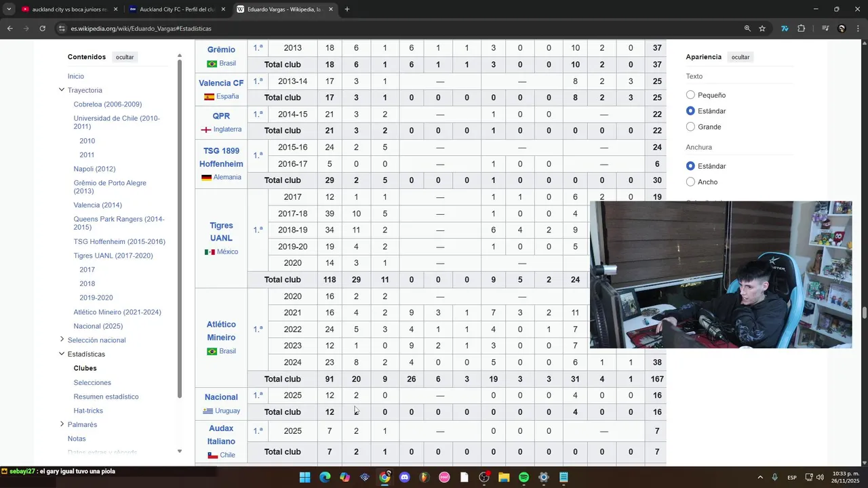Go back with the browser back arrow
This screenshot has width=868, height=488.
click(x=9, y=28)
